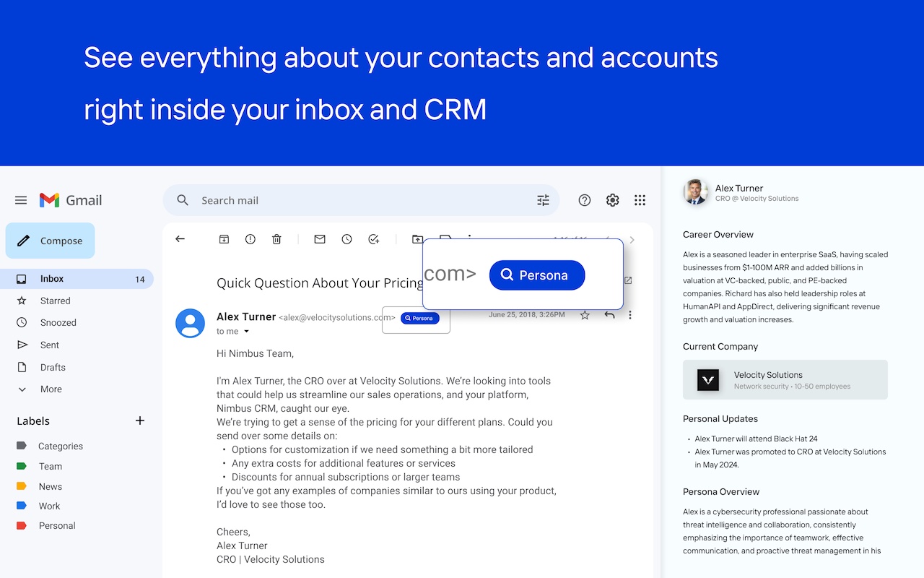The image size is (924, 578).
Task: Open Gmail settings gear
Action: 613,200
